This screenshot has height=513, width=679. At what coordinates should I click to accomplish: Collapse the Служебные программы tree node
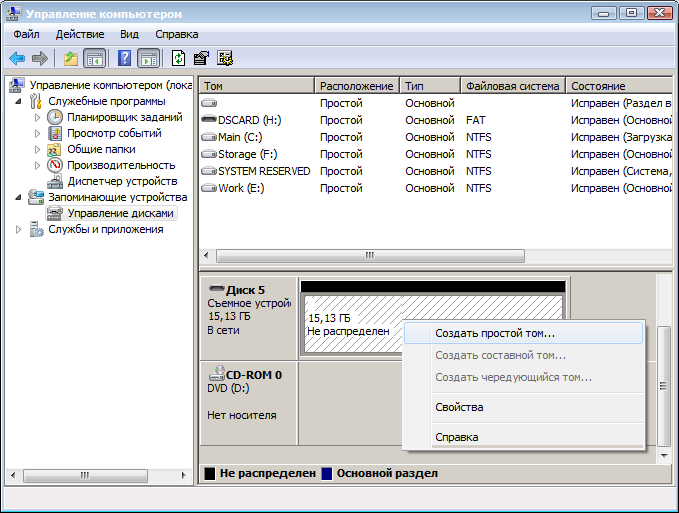coord(19,101)
